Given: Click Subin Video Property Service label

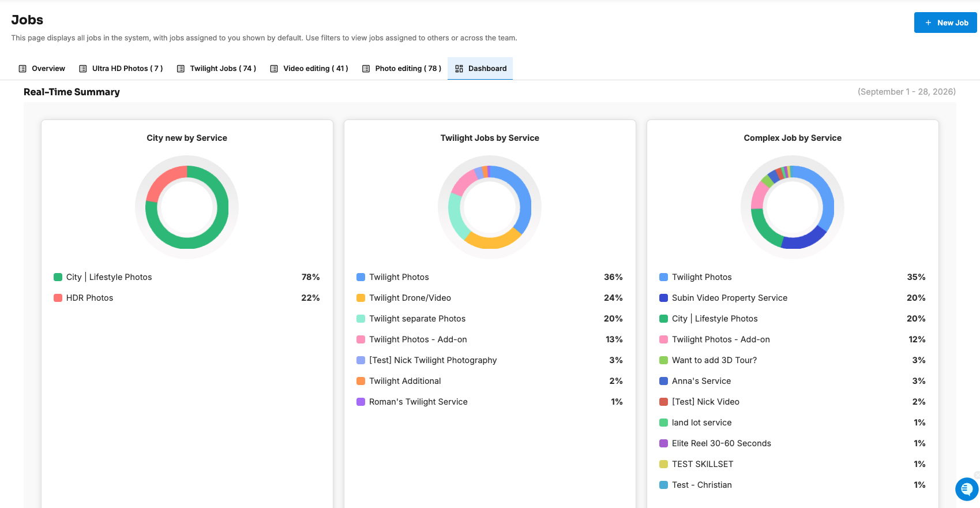Looking at the screenshot, I should click(x=730, y=298).
